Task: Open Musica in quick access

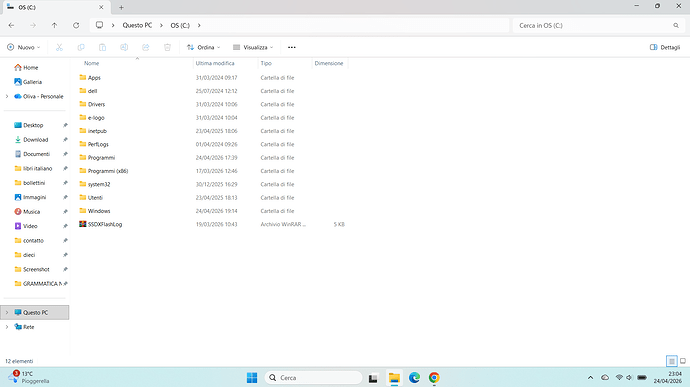Action: 27,212
